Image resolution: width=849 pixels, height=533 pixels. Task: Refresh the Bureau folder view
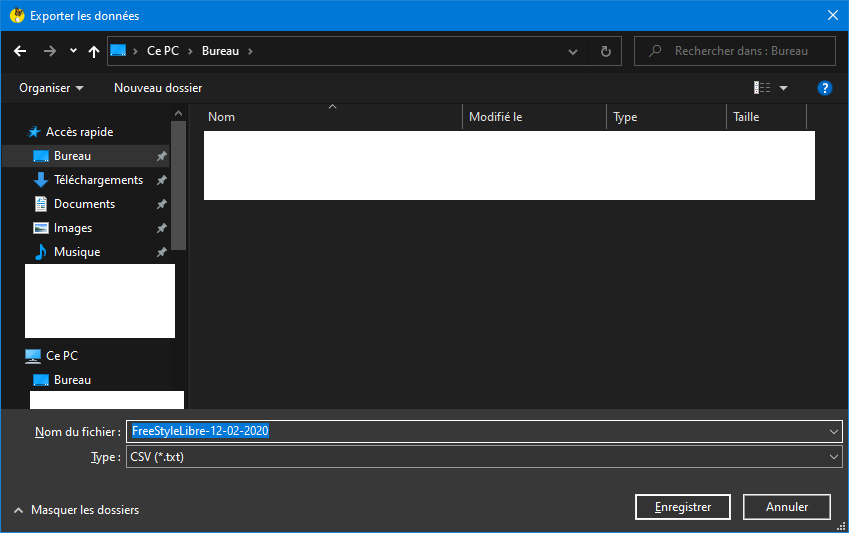click(x=605, y=51)
